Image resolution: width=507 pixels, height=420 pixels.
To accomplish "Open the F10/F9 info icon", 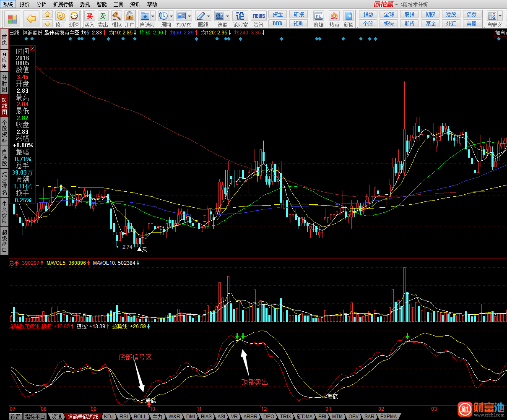I will pos(182,16).
